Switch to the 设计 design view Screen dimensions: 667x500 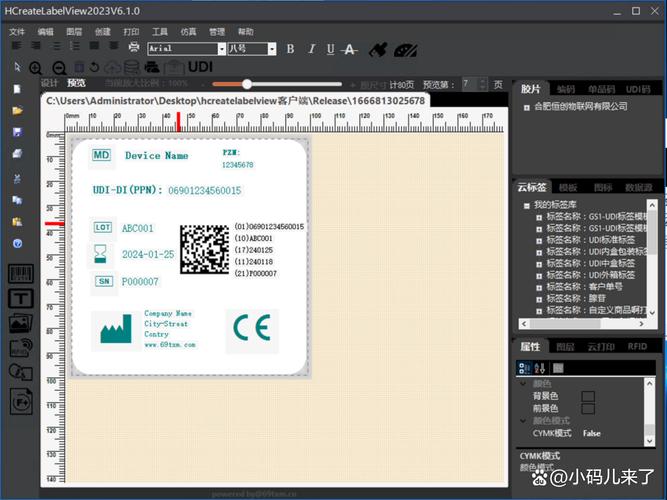pos(49,83)
